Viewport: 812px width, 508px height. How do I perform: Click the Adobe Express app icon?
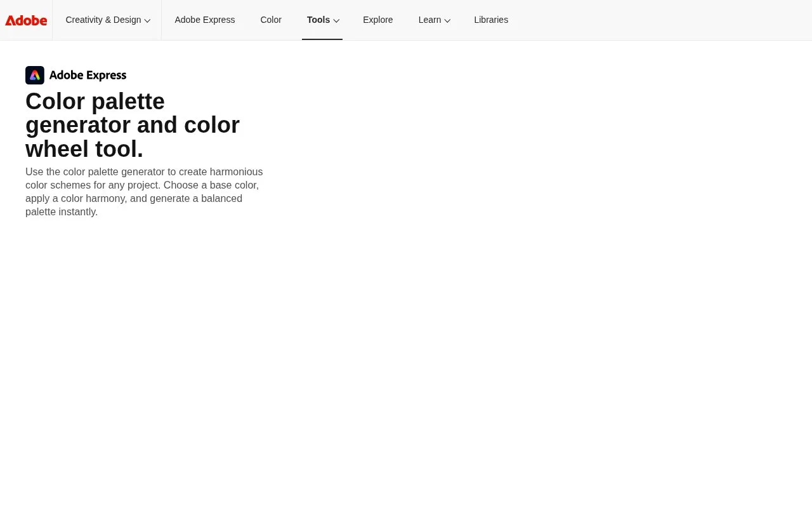[x=35, y=75]
